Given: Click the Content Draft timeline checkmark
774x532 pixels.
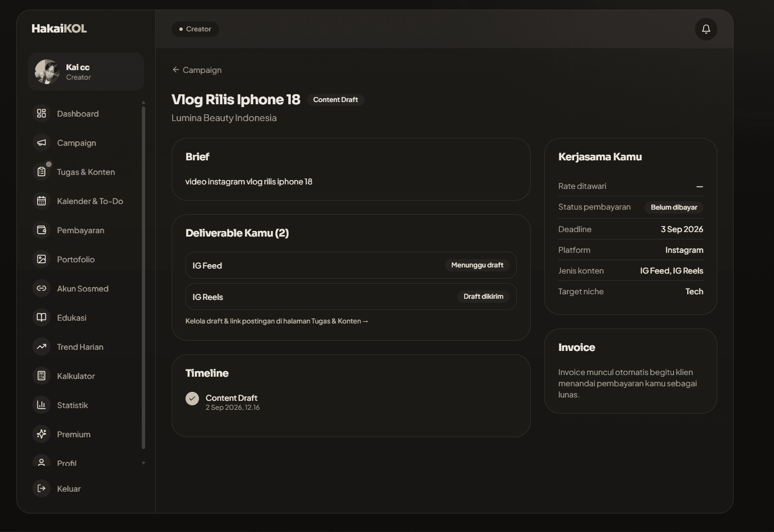Looking at the screenshot, I should [192, 399].
